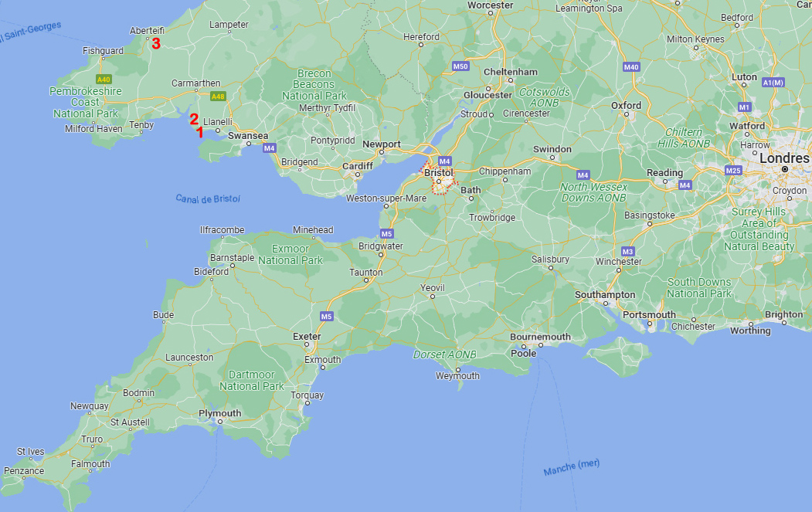Click the M3 motorway shield near Winchester

[627, 252]
